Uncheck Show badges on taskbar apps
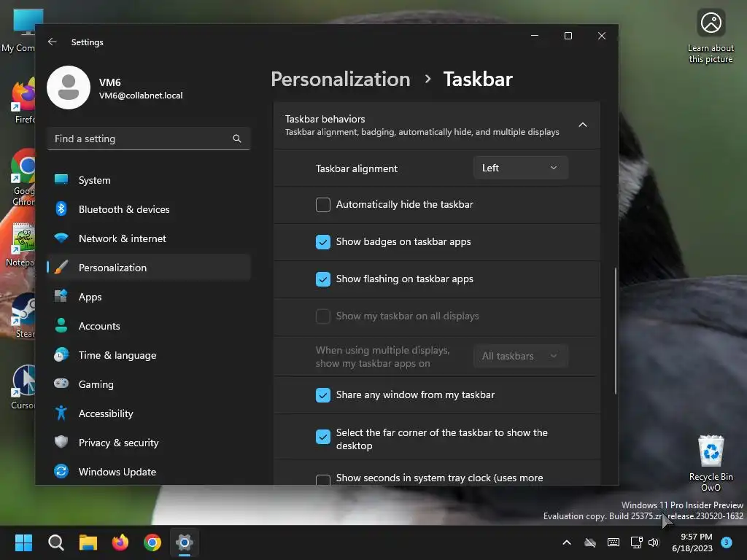The height and width of the screenshot is (560, 747). (323, 242)
